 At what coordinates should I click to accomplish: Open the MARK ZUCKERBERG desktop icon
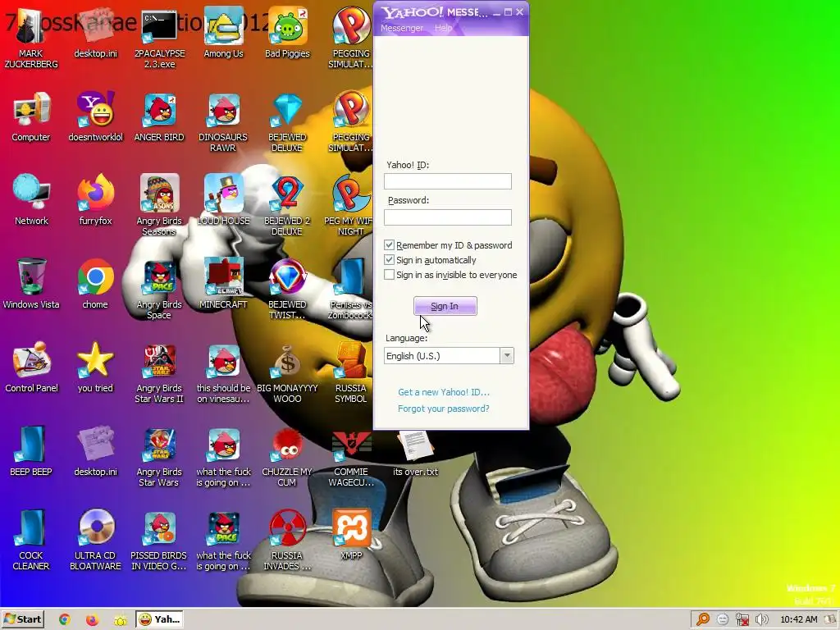click(30, 38)
